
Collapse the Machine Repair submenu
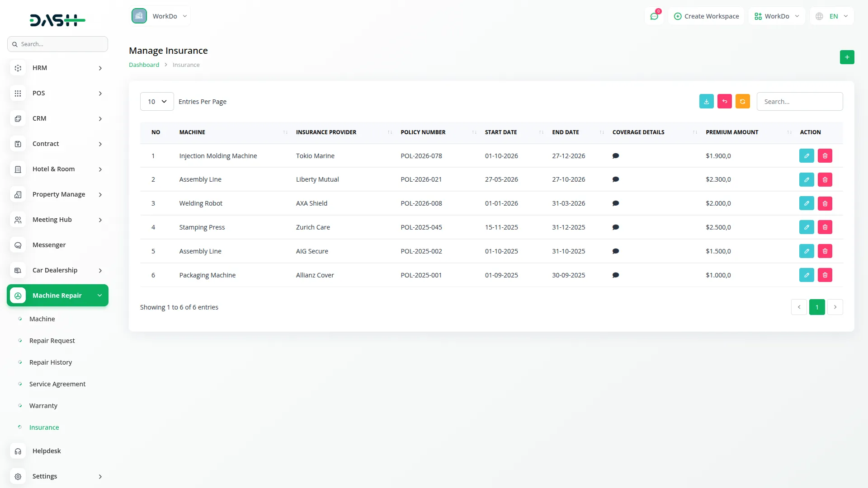point(57,295)
